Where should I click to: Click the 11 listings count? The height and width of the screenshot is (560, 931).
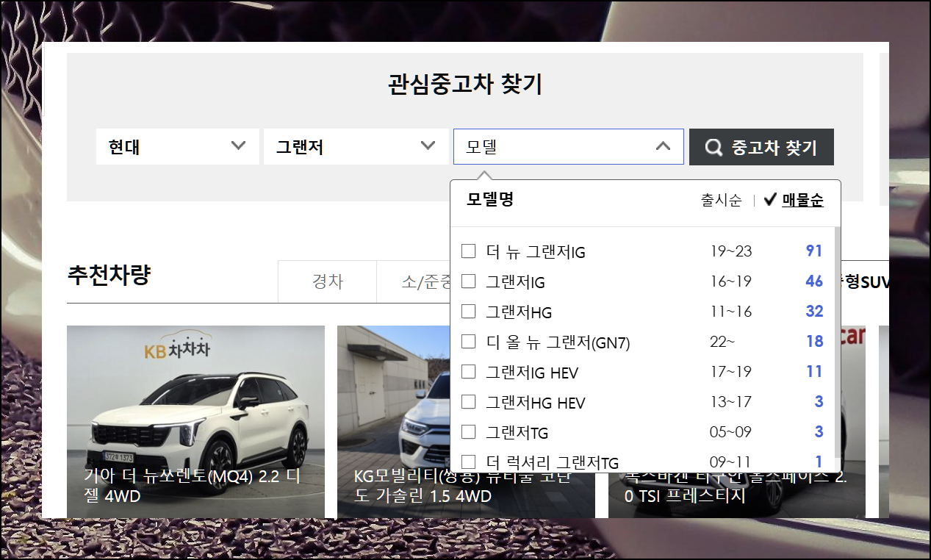point(813,372)
